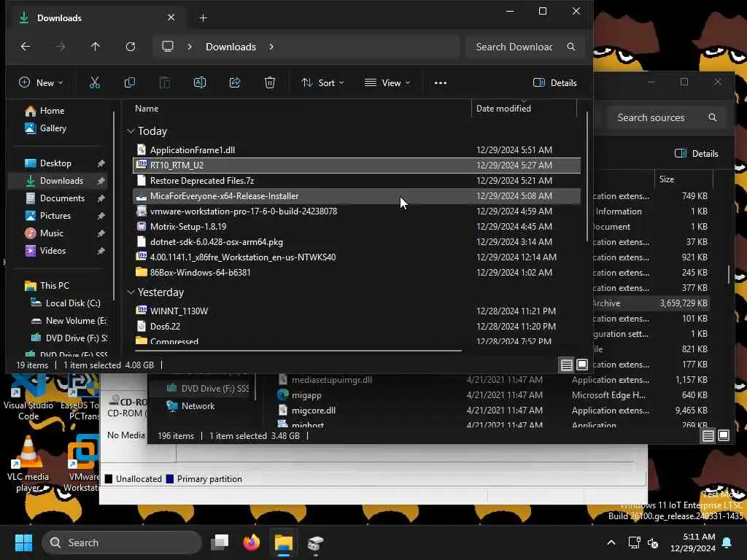Open Firefox from the taskbar
747x560 pixels.
pyautogui.click(x=252, y=542)
